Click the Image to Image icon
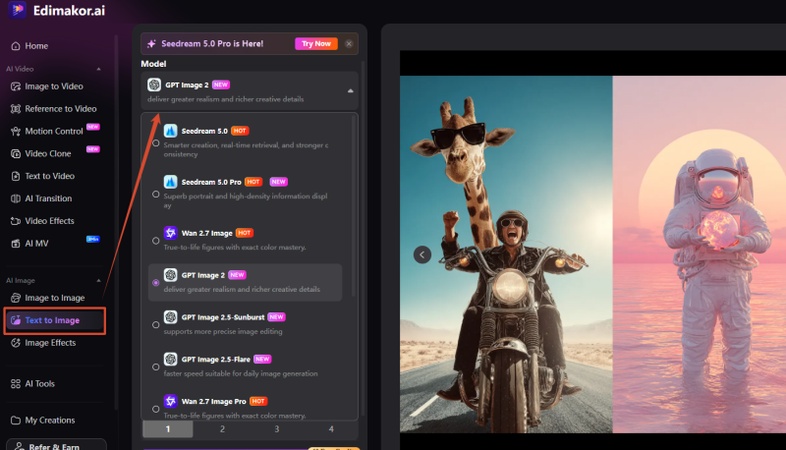 16,298
